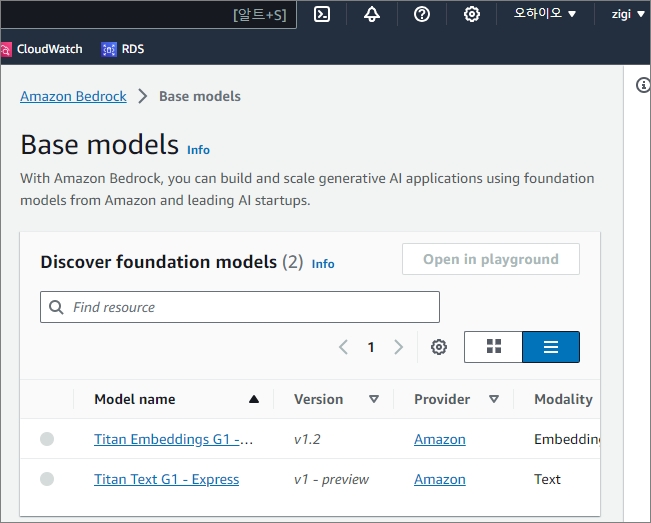Sort by Model name column
Viewport: 651px width, 523px height.
176,399
